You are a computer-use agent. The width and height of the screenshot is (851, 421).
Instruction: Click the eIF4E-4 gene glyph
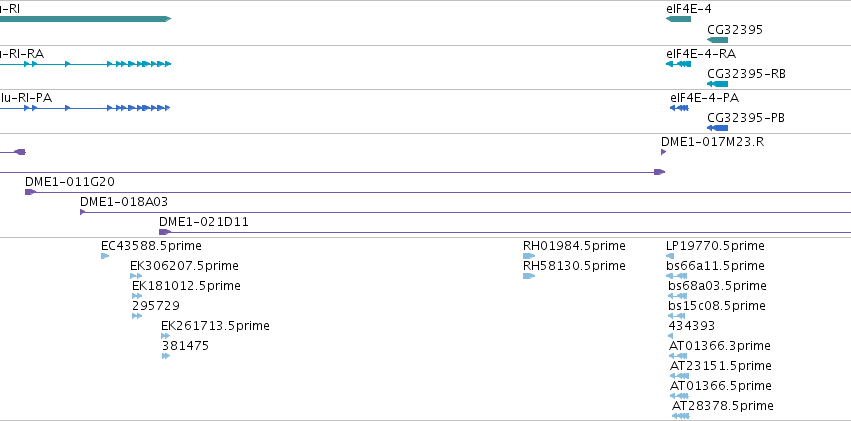(678, 19)
